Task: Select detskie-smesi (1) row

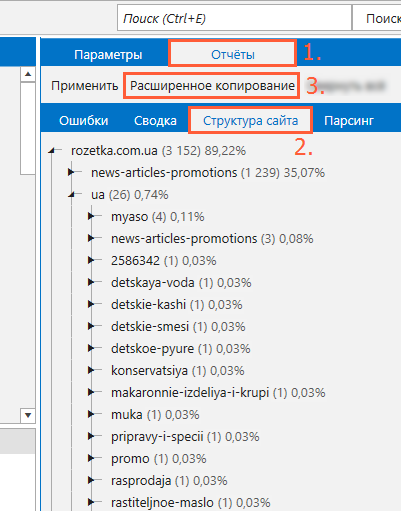Action: point(178,327)
